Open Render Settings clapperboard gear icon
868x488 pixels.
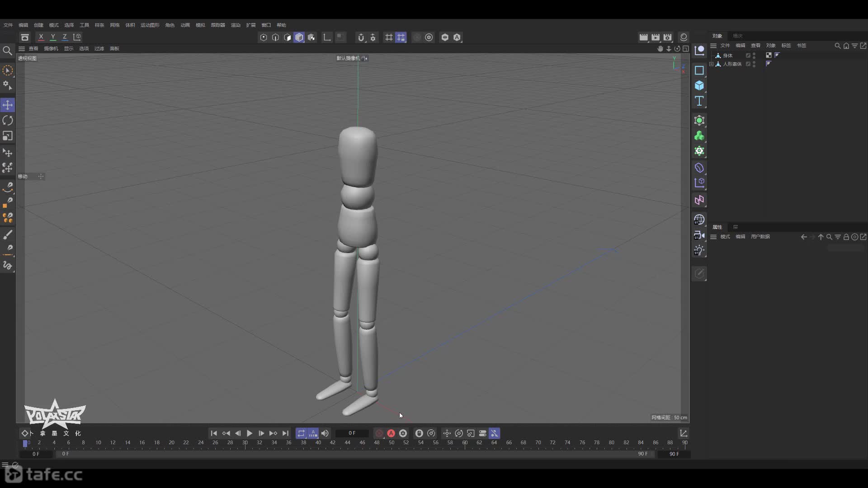point(668,37)
